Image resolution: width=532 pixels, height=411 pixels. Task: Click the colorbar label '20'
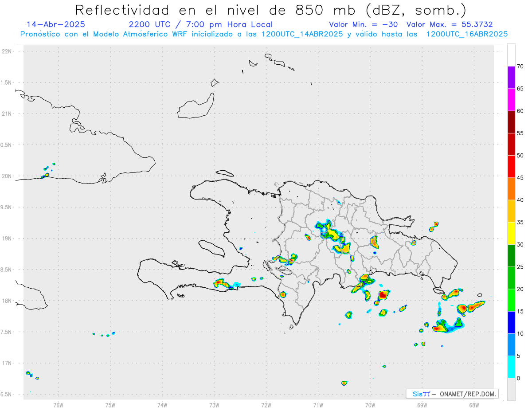(520, 289)
